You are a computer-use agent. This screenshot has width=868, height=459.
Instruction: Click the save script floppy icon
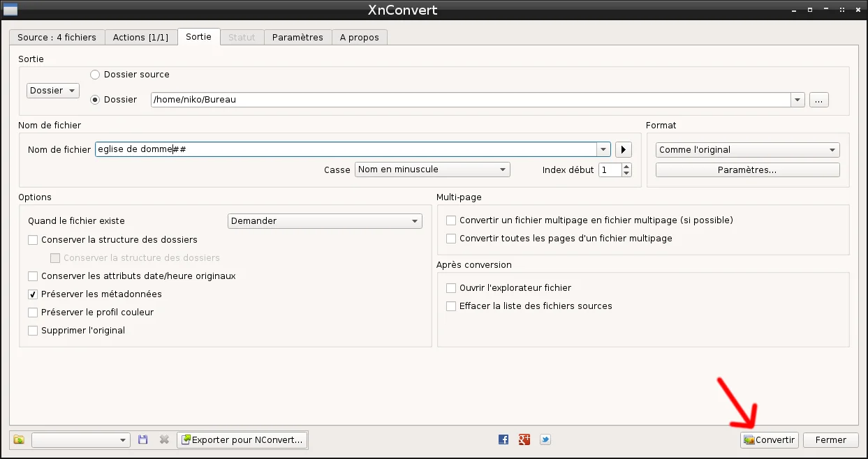[x=143, y=440]
